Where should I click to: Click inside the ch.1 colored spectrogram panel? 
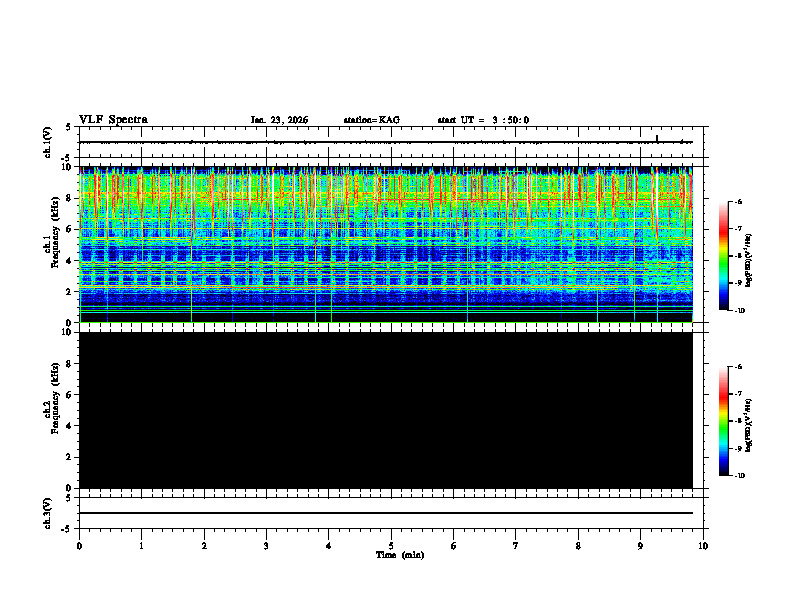coord(386,244)
